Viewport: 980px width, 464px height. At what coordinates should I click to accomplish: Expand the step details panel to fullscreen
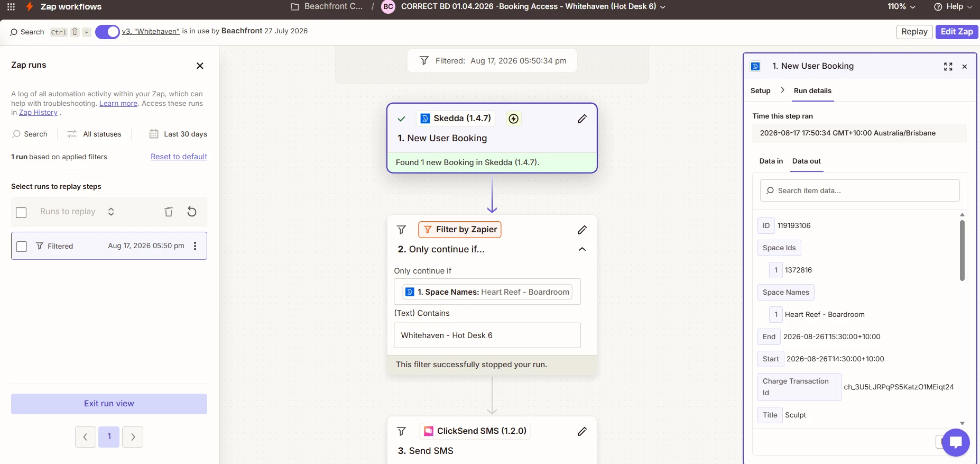[948, 67]
